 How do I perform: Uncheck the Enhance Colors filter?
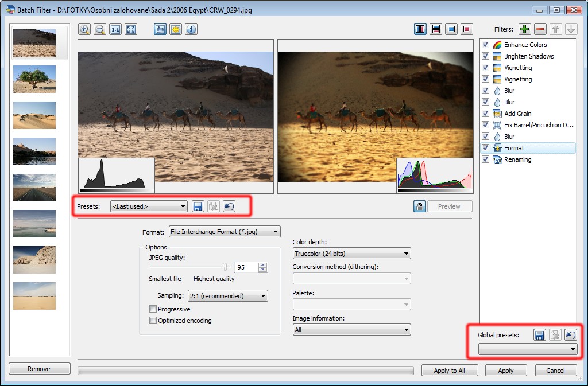coord(485,45)
